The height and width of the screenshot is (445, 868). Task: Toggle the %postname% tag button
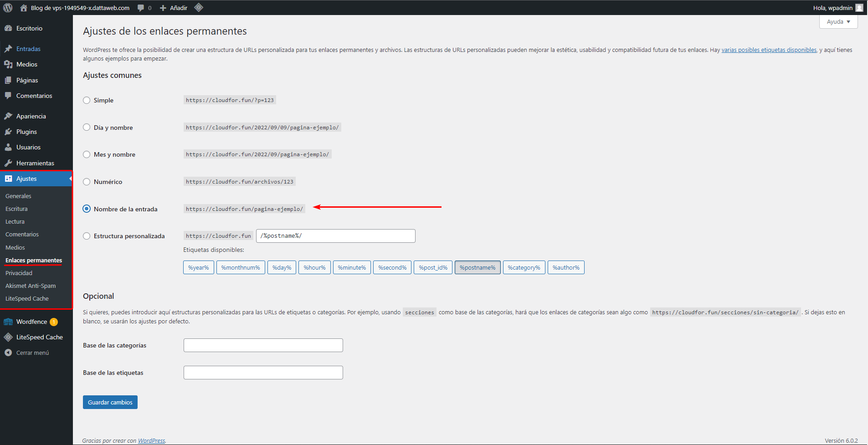[478, 267]
